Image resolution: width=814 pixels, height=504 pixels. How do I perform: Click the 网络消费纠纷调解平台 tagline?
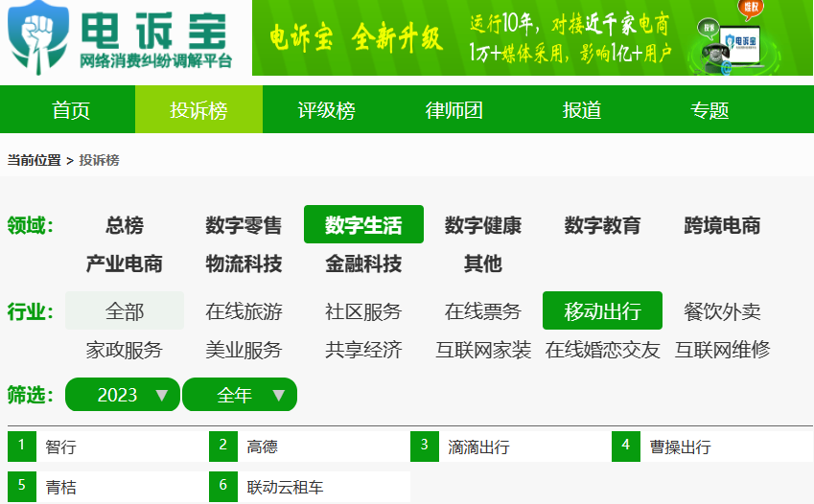pos(155,61)
